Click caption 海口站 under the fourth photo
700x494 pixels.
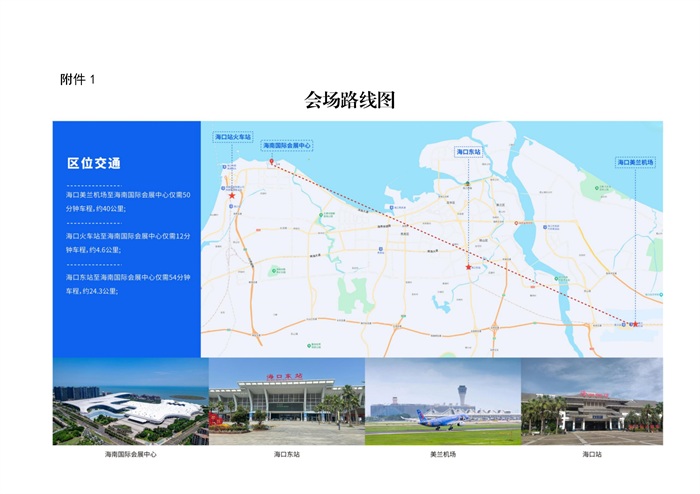click(x=592, y=454)
